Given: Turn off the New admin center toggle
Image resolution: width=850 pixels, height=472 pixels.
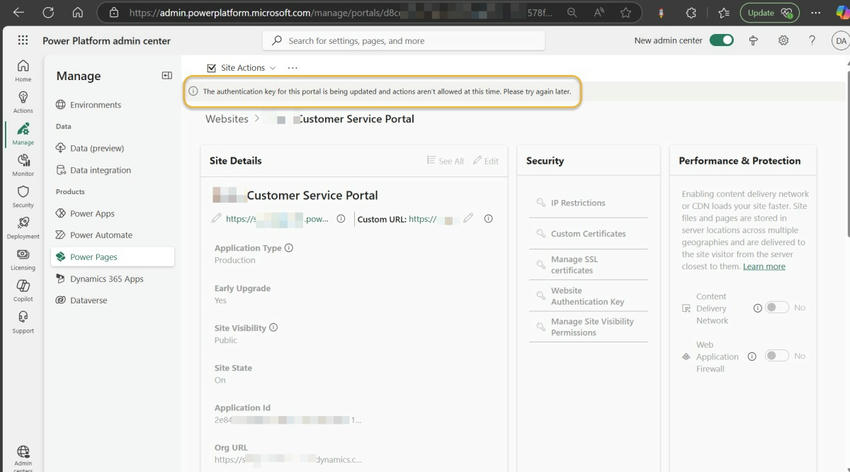Looking at the screenshot, I should coord(721,41).
